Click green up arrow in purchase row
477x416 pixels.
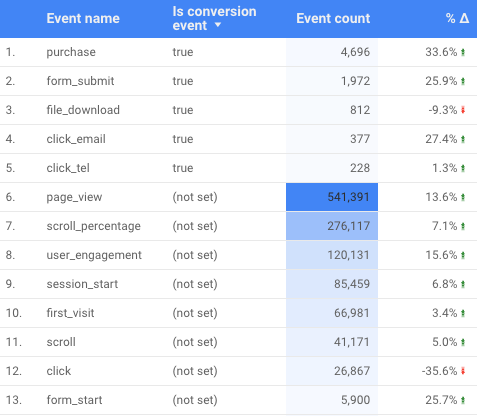pyautogui.click(x=463, y=52)
